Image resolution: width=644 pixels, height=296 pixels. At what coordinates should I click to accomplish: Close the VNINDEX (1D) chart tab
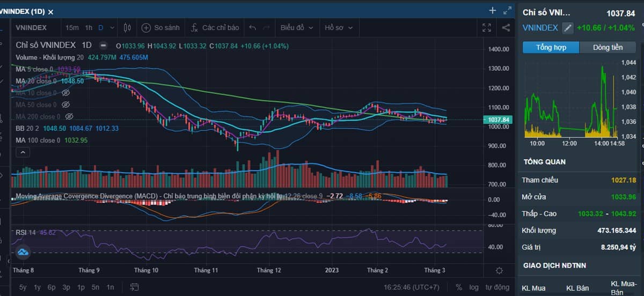click(50, 11)
